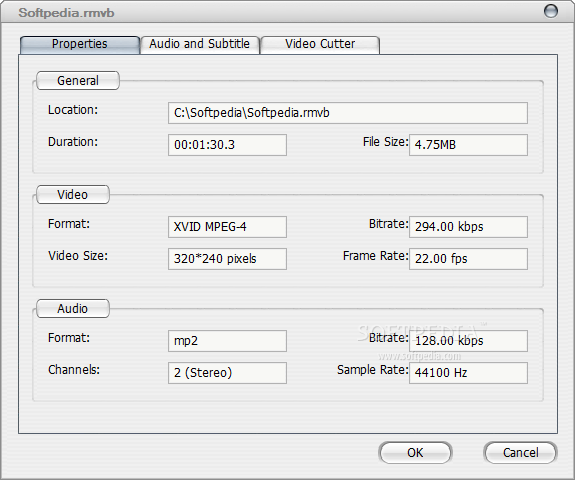Click the Location path field
The height and width of the screenshot is (480, 575).
348,113
